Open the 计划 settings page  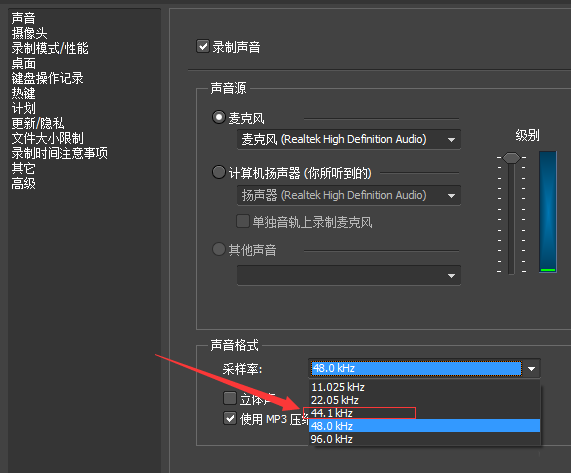tap(24, 108)
